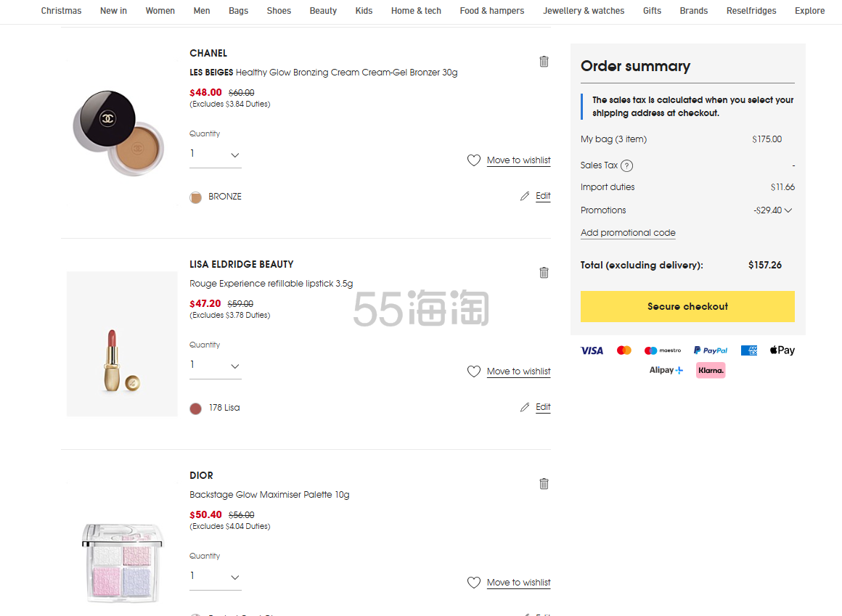Click Sales Tax help question mark icon
This screenshot has width=842, height=616.
627,165
